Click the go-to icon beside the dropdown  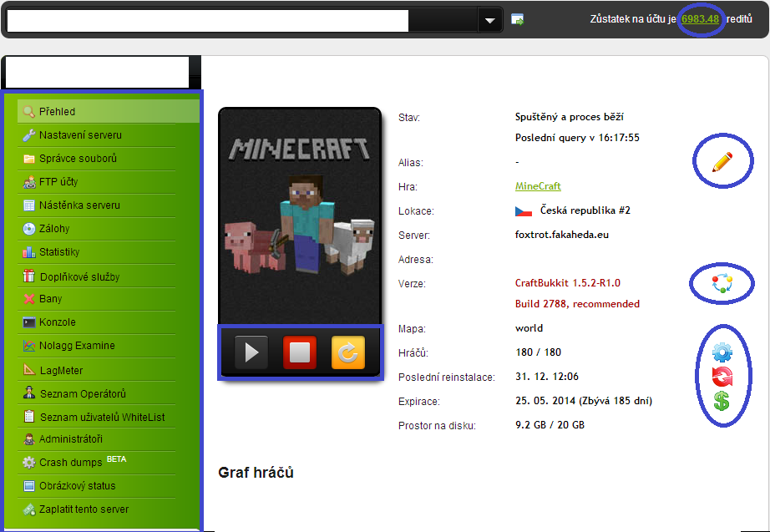pyautogui.click(x=517, y=20)
